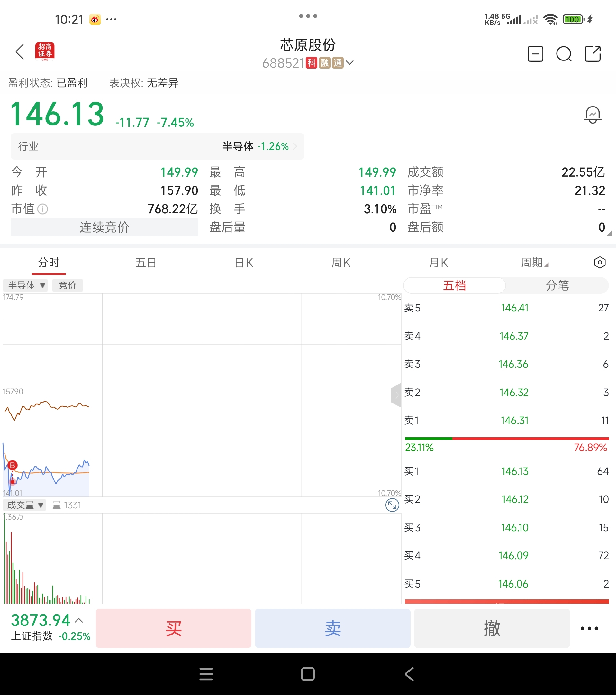The width and height of the screenshot is (616, 695).
Task: Open 半导体 overlay dropdown above chart
Action: tap(25, 285)
